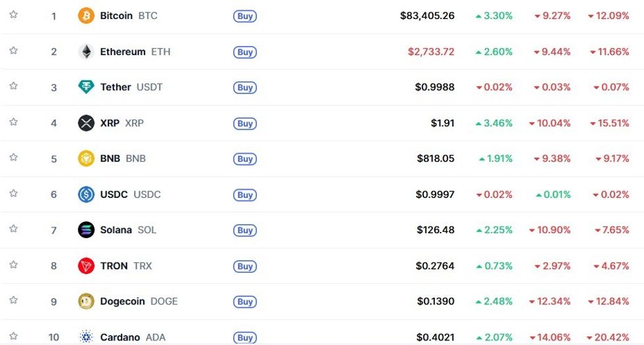Click Ethereum's red price $2,733.72

[430, 52]
